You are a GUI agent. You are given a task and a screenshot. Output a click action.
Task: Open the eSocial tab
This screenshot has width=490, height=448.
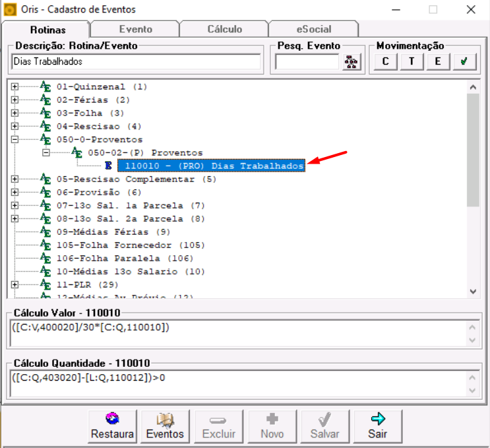(313, 29)
